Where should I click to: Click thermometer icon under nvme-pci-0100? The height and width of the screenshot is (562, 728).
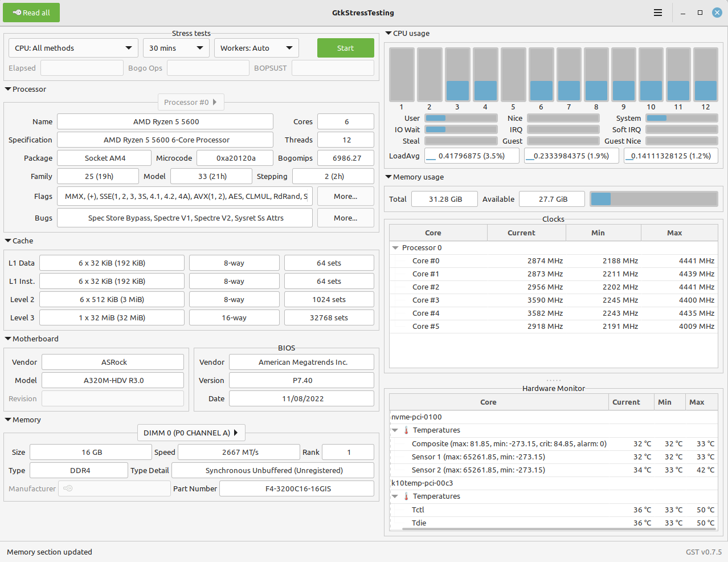coord(406,430)
